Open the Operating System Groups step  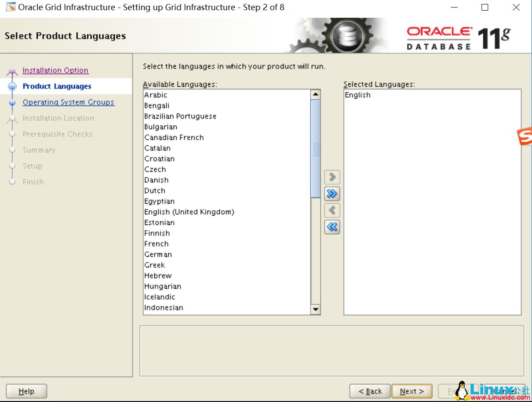coord(68,102)
